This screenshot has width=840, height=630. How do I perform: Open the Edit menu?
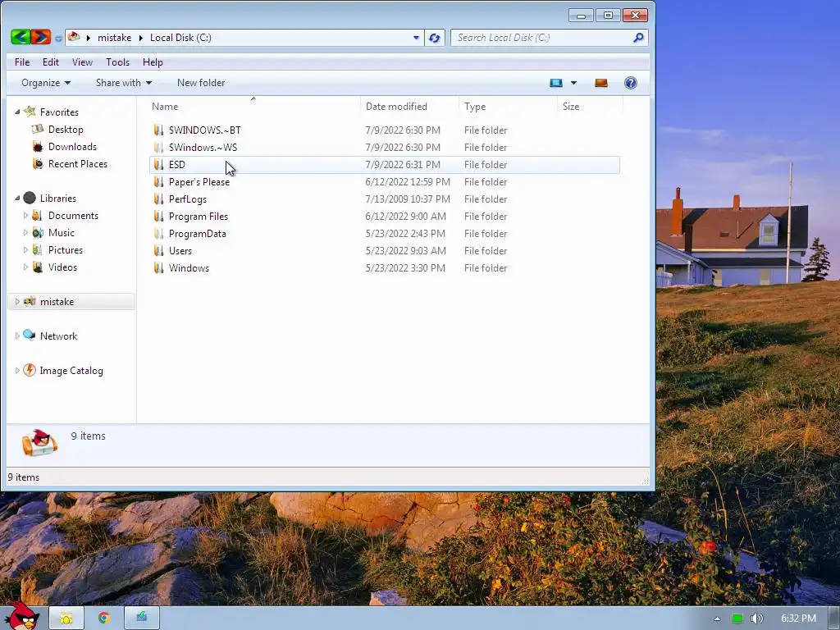[x=51, y=62]
